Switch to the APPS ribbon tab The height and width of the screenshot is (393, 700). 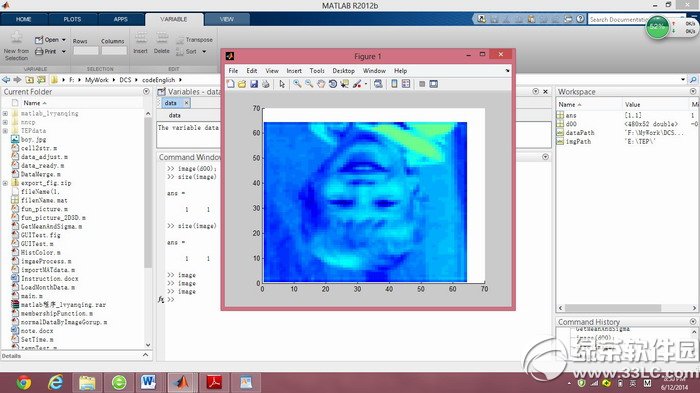click(121, 19)
